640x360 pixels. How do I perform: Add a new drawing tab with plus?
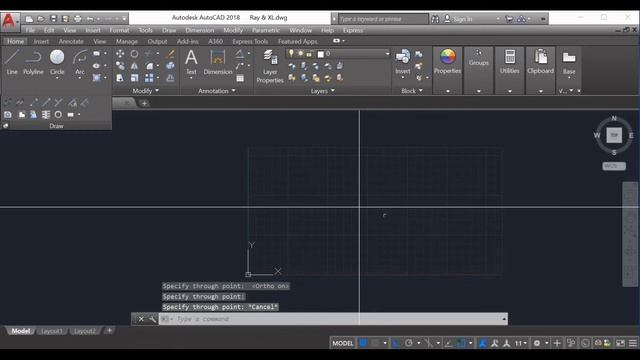click(x=144, y=103)
